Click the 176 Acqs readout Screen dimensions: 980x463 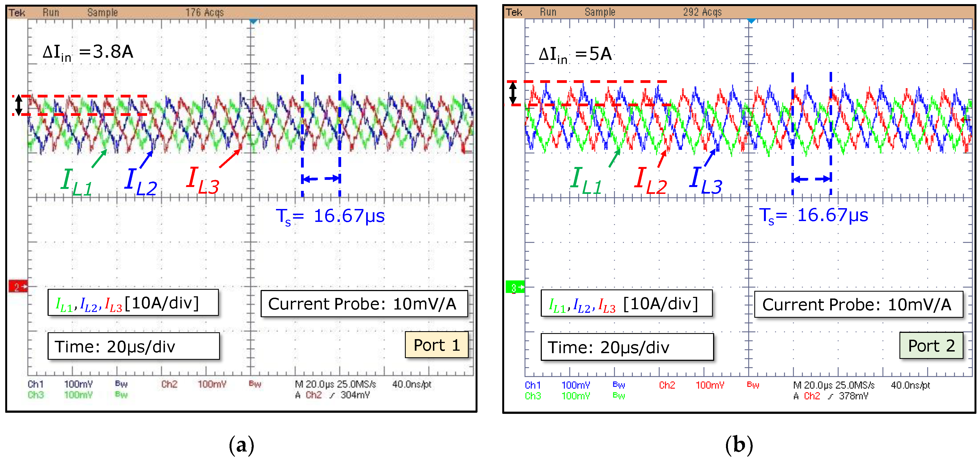tap(204, 13)
